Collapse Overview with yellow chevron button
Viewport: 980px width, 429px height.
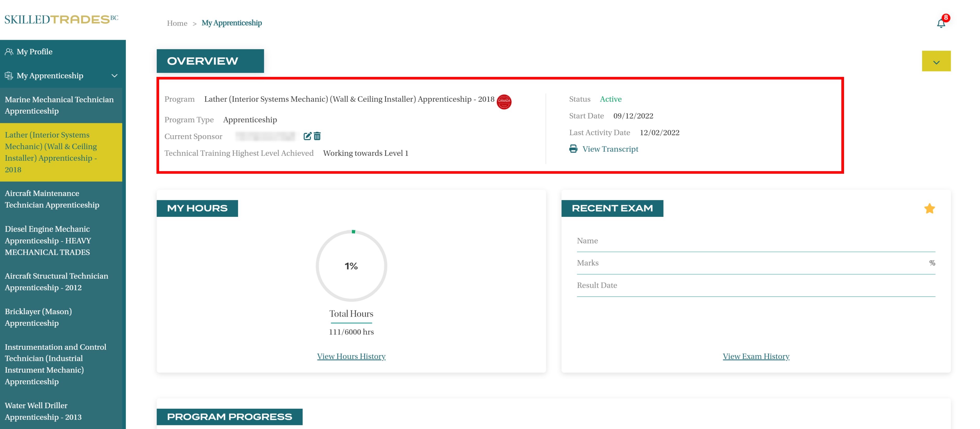[936, 61]
